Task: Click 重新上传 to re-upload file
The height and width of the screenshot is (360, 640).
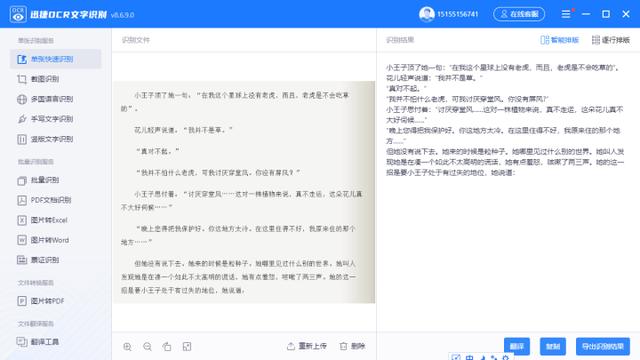Action: 307,346
